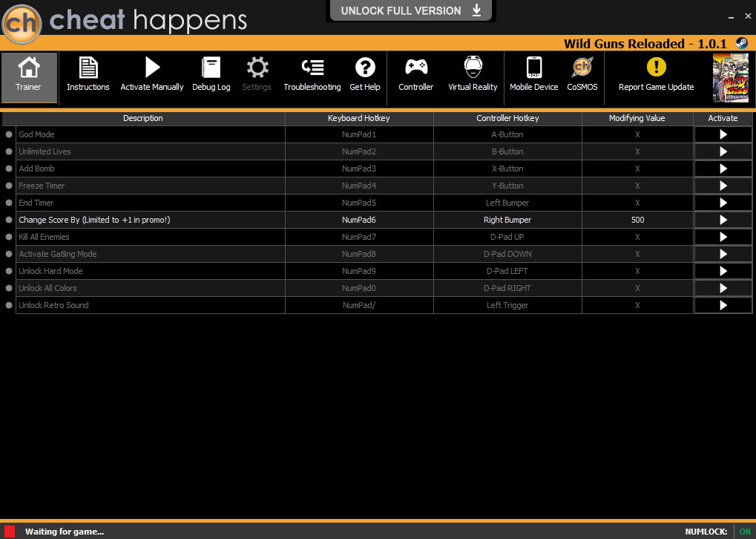Screen dimensions: 756x539
Task: Click the Wild Guns Reloaded title text
Action: click(x=645, y=44)
